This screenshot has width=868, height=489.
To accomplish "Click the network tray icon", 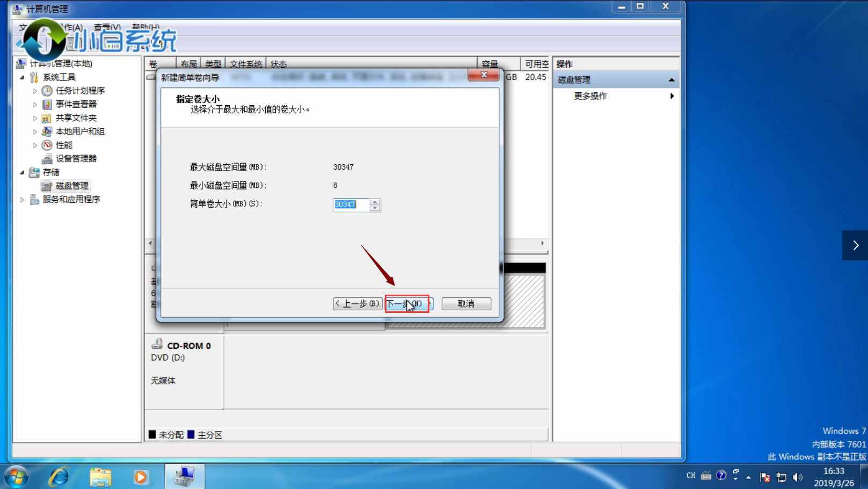I will pyautogui.click(x=782, y=477).
